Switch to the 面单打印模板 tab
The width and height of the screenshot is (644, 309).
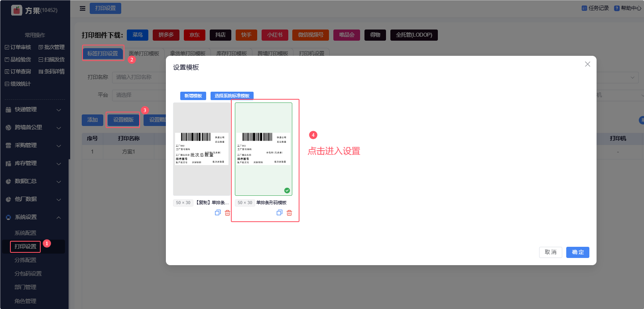144,53
